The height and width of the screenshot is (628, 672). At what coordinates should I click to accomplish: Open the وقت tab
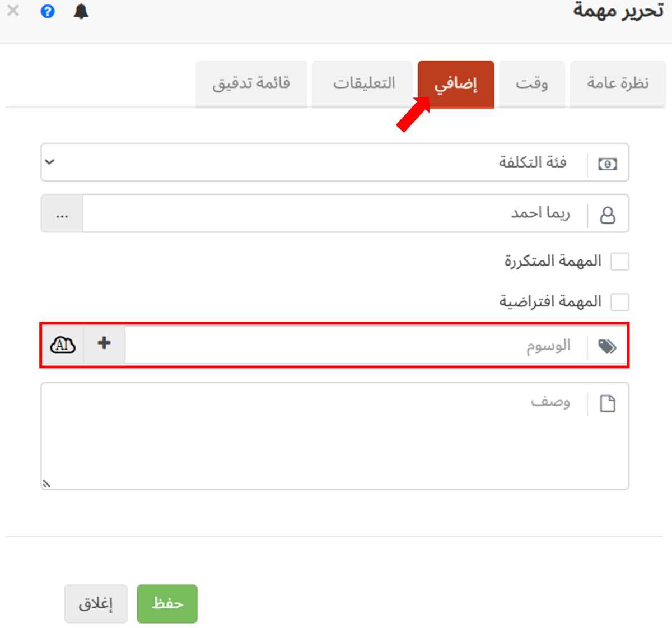point(532,83)
